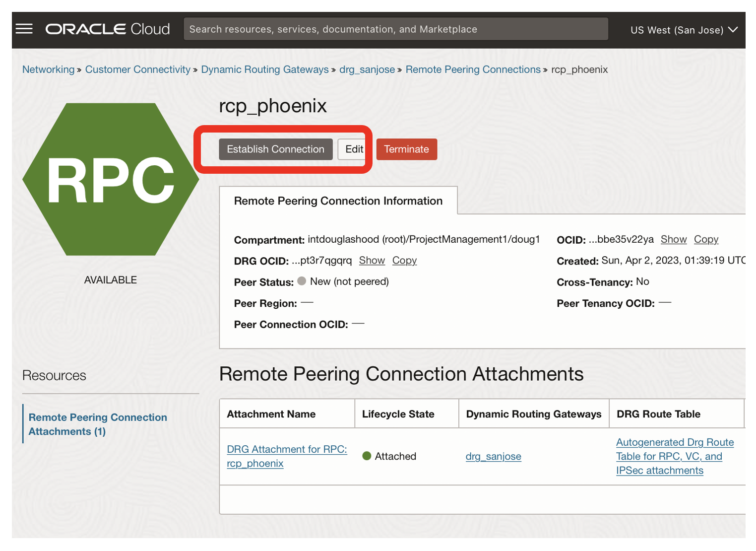Click the Oracle Cloud logo
The image size is (756, 551).
107,29
